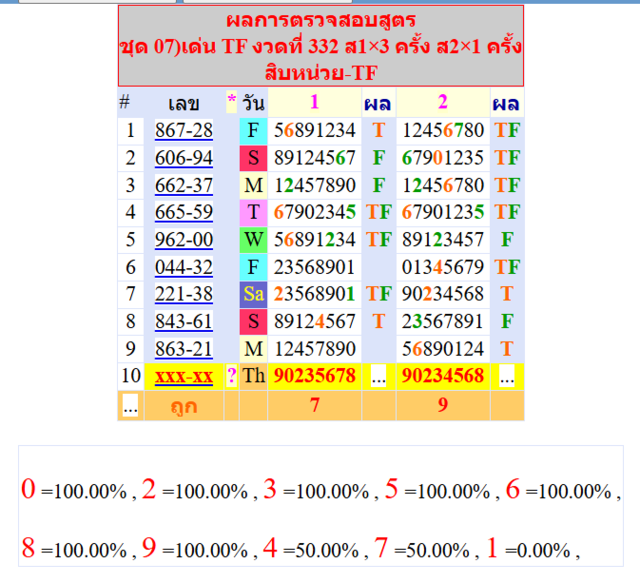The width and height of the screenshot is (640, 583).
Task: Click the green W day cell in row 5
Action: [253, 240]
